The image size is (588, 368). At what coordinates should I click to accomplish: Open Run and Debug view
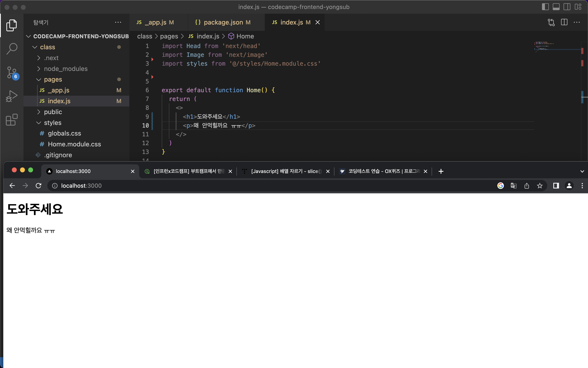(x=11, y=96)
